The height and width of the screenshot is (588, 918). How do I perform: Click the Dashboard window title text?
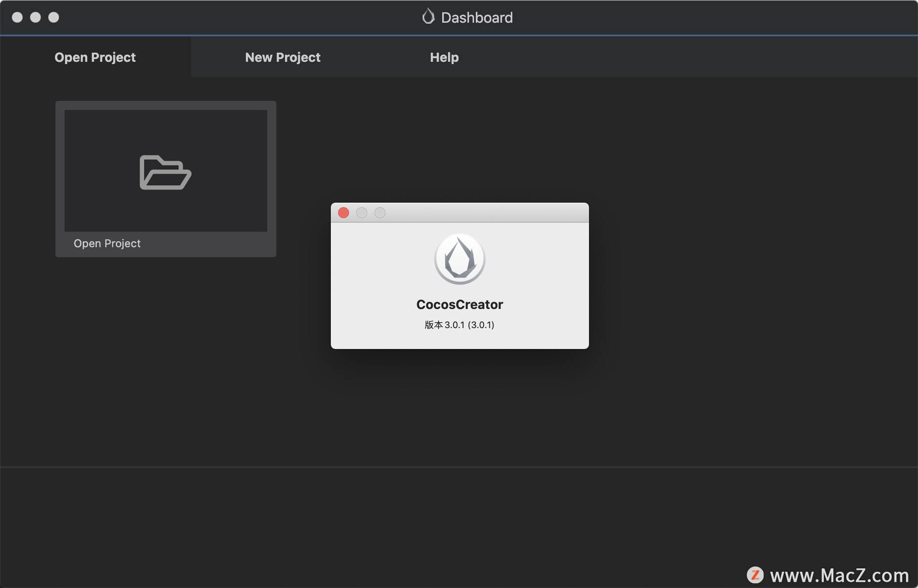point(477,18)
